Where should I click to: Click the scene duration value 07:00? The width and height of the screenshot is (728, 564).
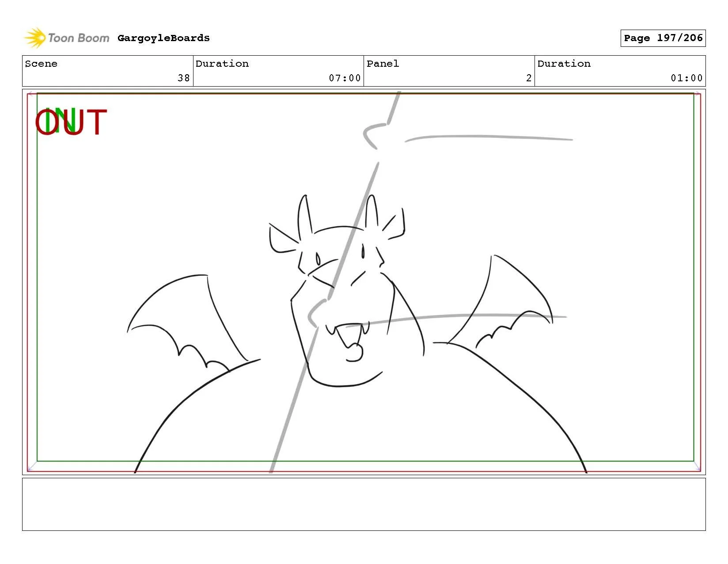point(345,78)
